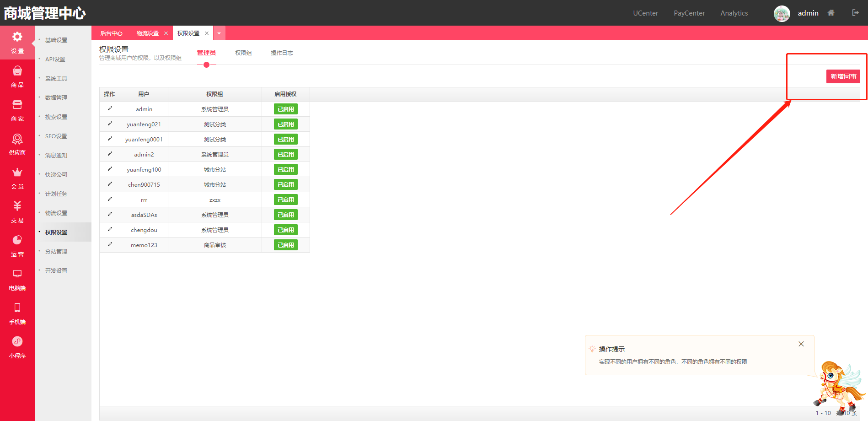Screen dimensions: 868x421
Task: Toggle 已启用 status for chen900715
Action: coord(286,184)
